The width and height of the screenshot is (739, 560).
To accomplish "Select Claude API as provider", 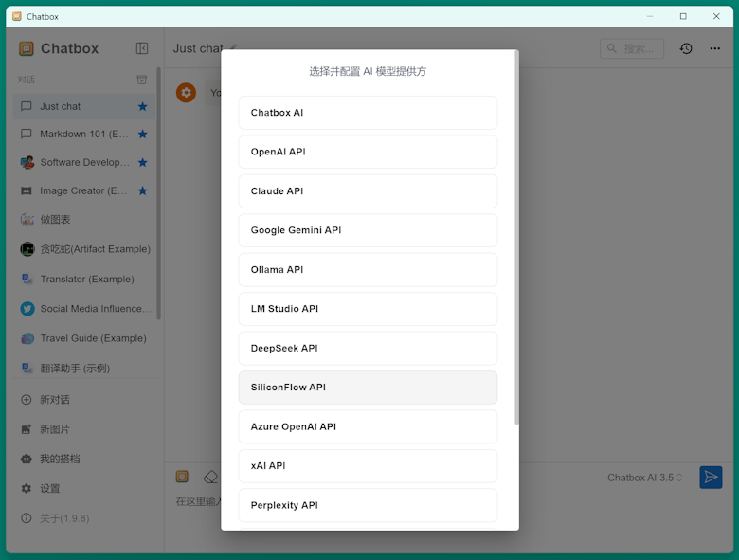I will point(368,191).
